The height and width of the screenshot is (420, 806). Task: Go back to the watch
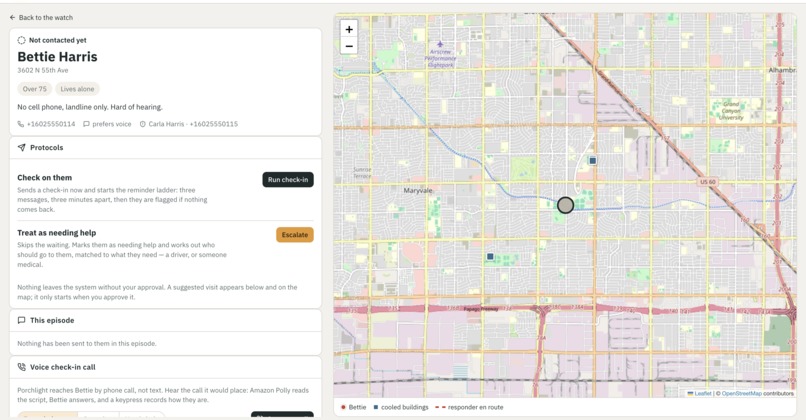(x=41, y=17)
